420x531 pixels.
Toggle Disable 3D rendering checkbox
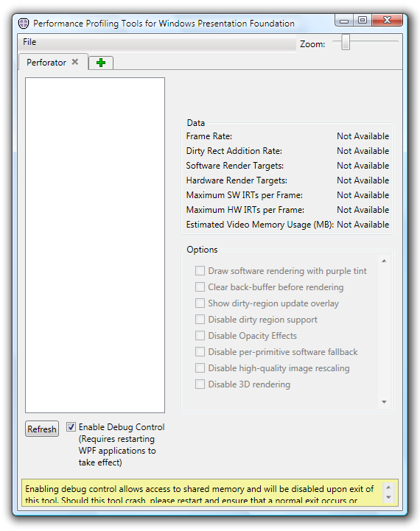(200, 384)
